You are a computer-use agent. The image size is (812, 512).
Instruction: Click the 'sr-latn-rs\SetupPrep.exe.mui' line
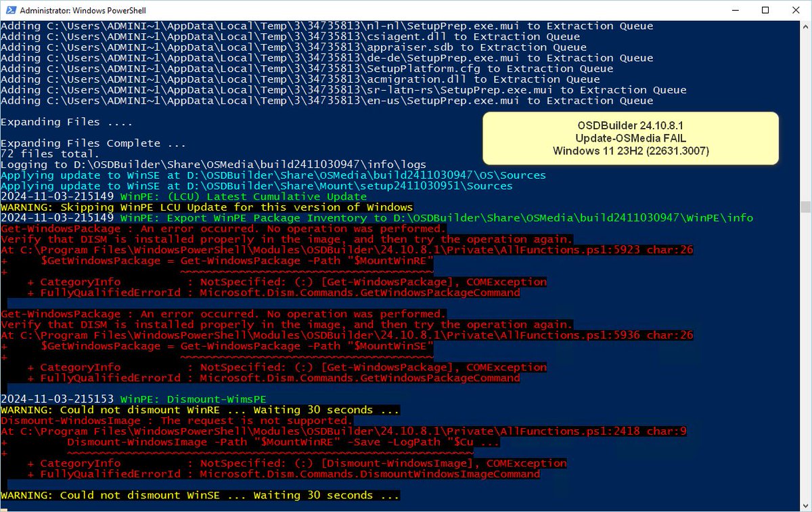[344, 90]
